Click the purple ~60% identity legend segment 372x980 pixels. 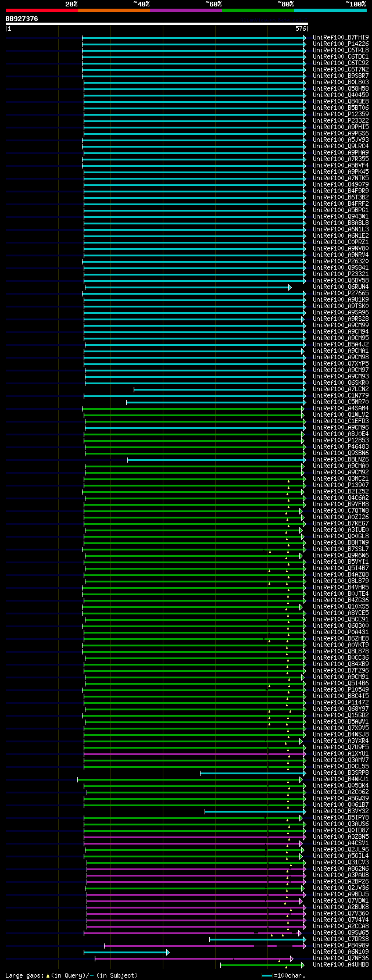(186, 10)
